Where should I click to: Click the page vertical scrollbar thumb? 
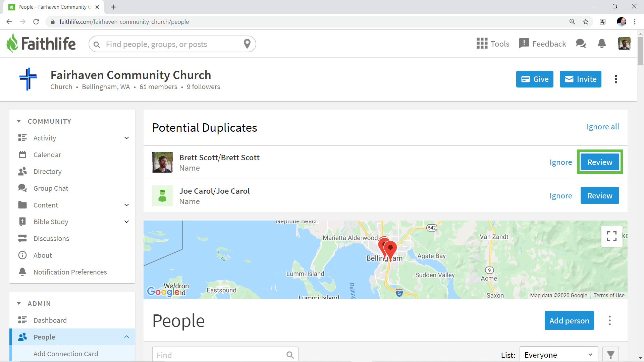[x=640, y=50]
